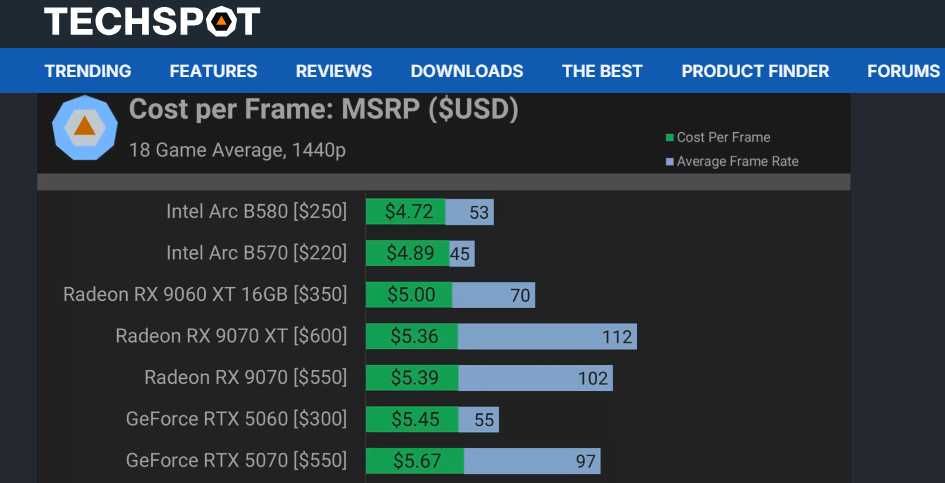
Task: Select the Intel Arc B570 [$220] label
Action: tap(257, 253)
